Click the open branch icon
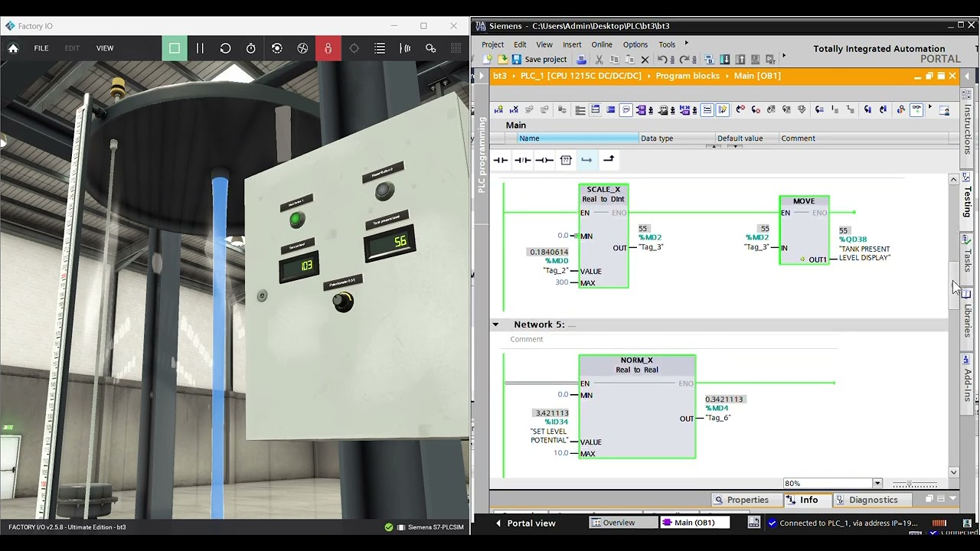 point(586,160)
